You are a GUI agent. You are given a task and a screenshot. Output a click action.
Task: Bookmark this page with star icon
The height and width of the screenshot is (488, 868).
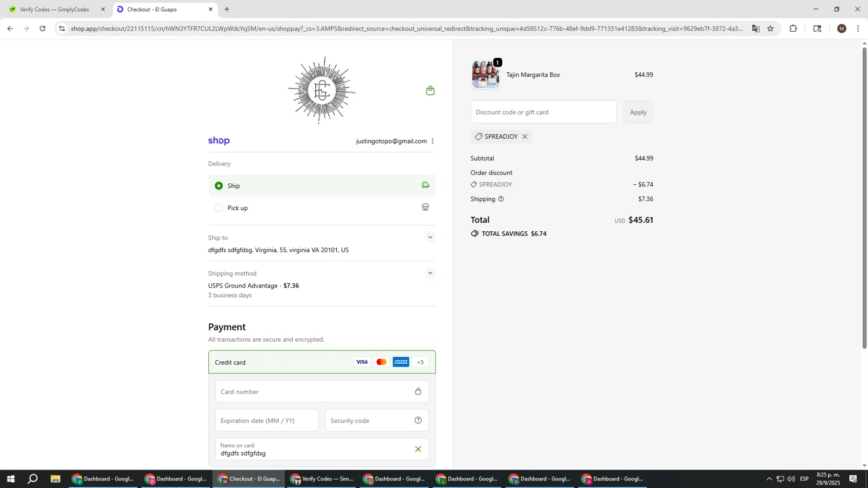point(770,28)
